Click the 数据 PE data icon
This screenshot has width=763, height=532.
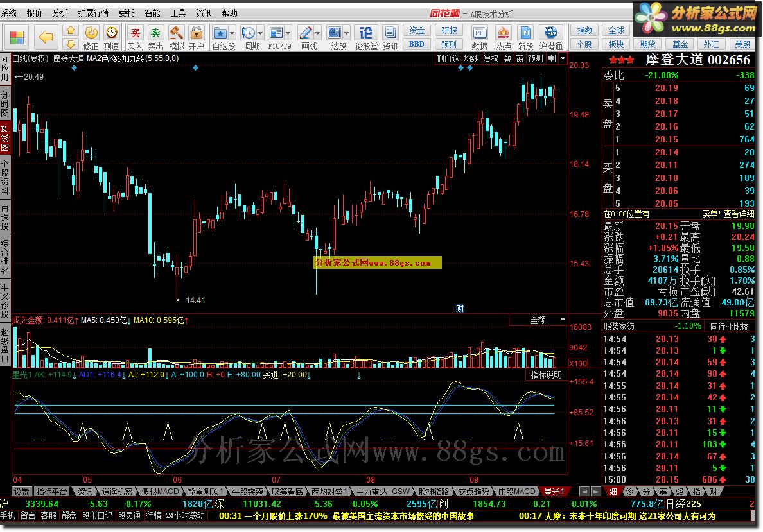point(479,37)
